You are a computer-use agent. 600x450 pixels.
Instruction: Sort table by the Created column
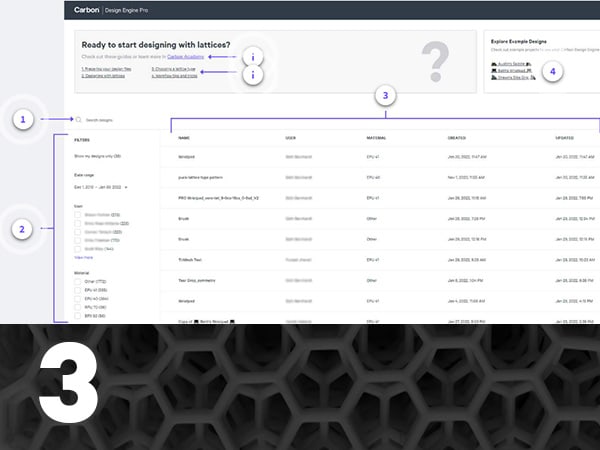458,139
